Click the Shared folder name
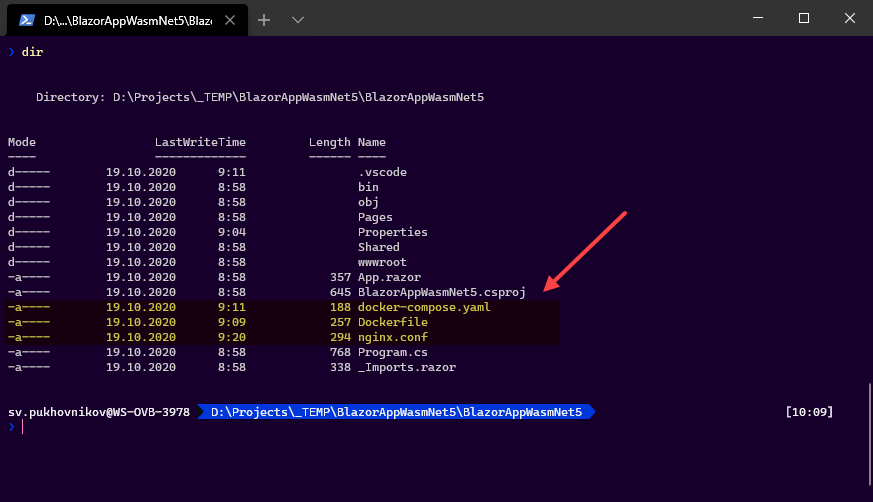Screen dimensions: 873x502 coord(379,248)
